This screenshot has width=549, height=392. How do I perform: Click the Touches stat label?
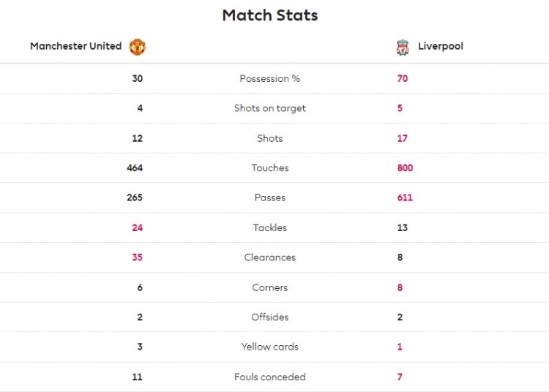[x=270, y=168]
